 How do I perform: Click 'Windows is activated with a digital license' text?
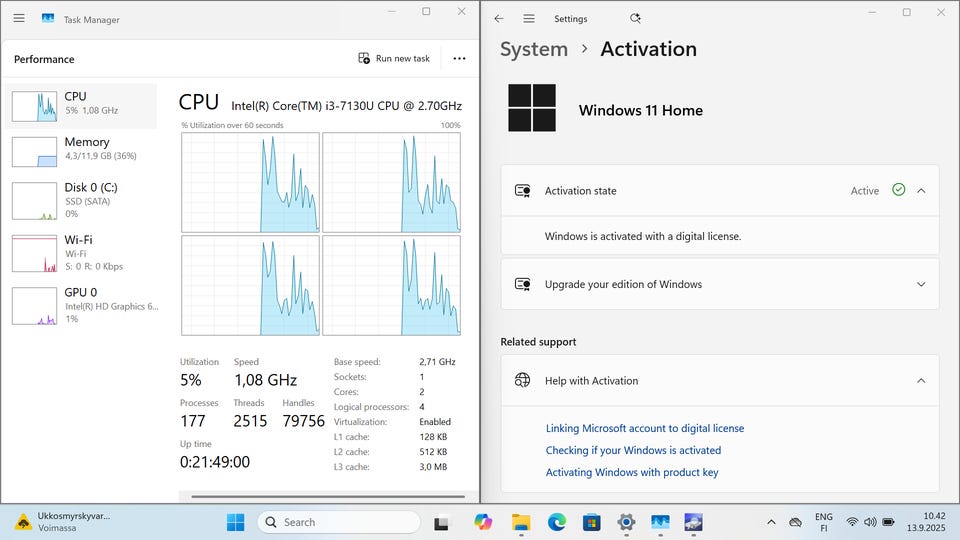pos(643,236)
